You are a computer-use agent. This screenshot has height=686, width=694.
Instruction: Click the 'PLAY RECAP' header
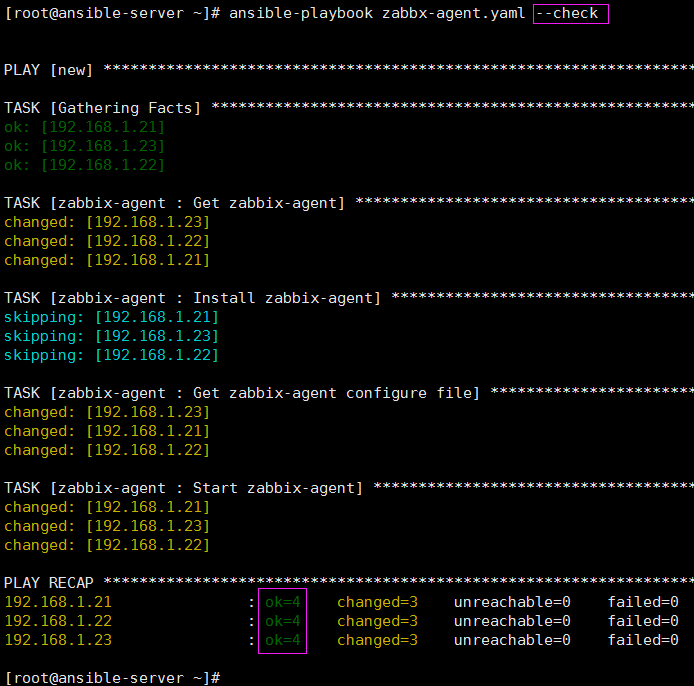click(49, 583)
